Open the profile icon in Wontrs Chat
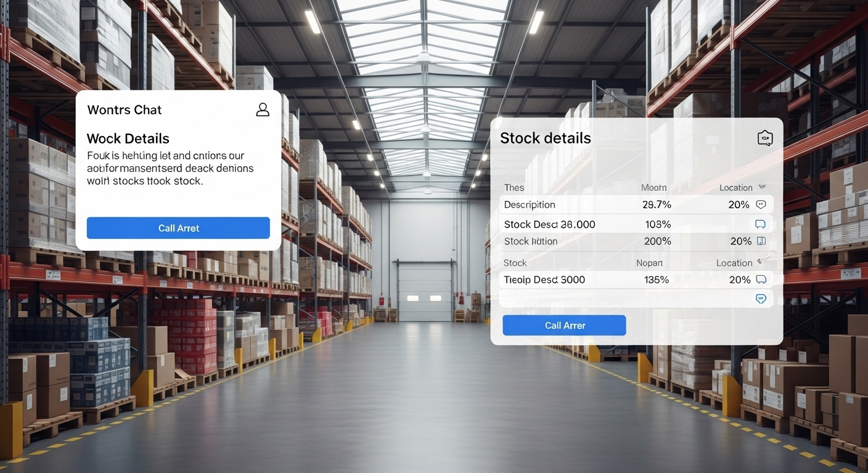The image size is (868, 473). click(263, 110)
